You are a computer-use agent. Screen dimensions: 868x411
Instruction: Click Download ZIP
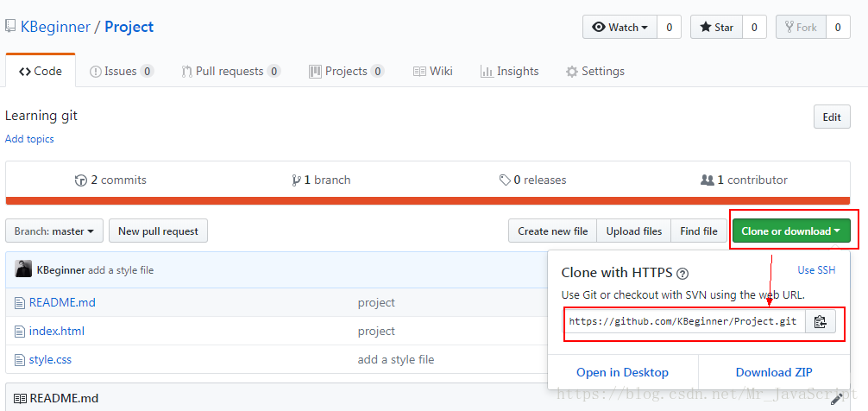click(774, 373)
